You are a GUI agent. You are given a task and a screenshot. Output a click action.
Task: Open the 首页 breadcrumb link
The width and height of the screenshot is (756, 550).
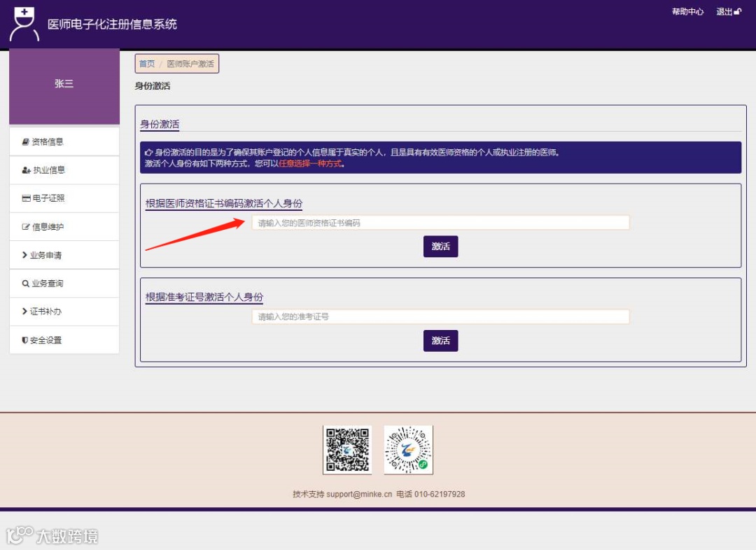pos(147,63)
